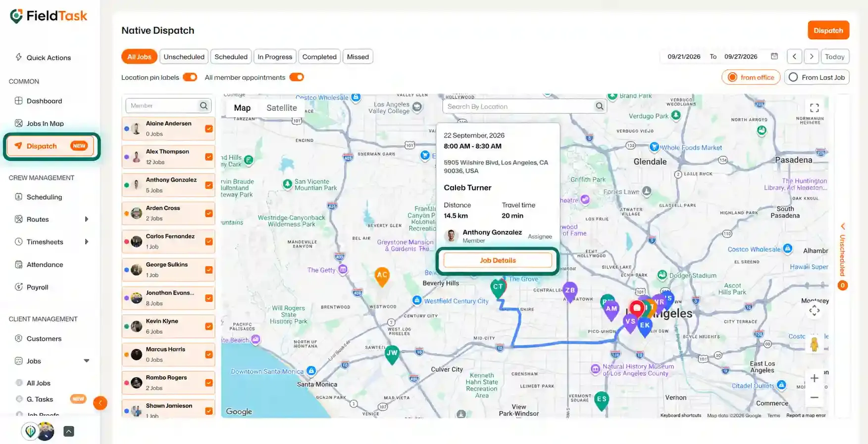
Task: Click the orange Dispatch button
Action: (828, 30)
